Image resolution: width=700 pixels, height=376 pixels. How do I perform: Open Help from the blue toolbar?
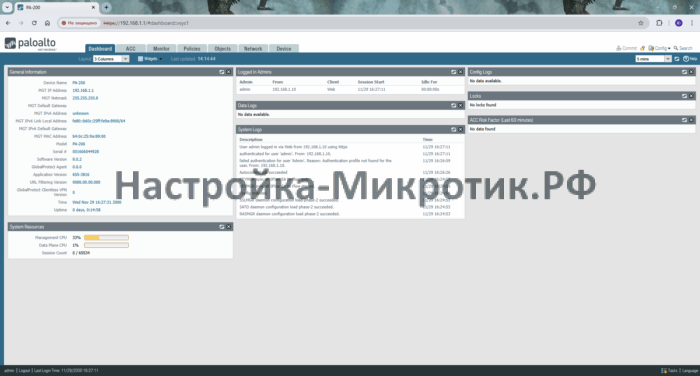(690, 59)
